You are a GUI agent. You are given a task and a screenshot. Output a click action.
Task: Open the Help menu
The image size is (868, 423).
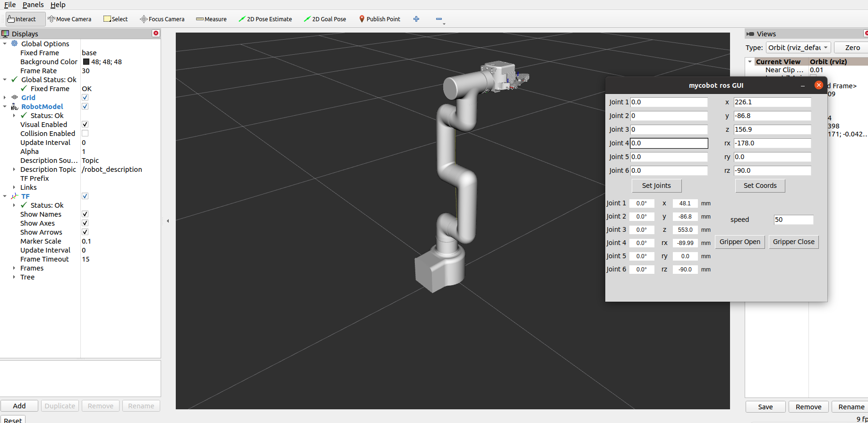point(58,5)
